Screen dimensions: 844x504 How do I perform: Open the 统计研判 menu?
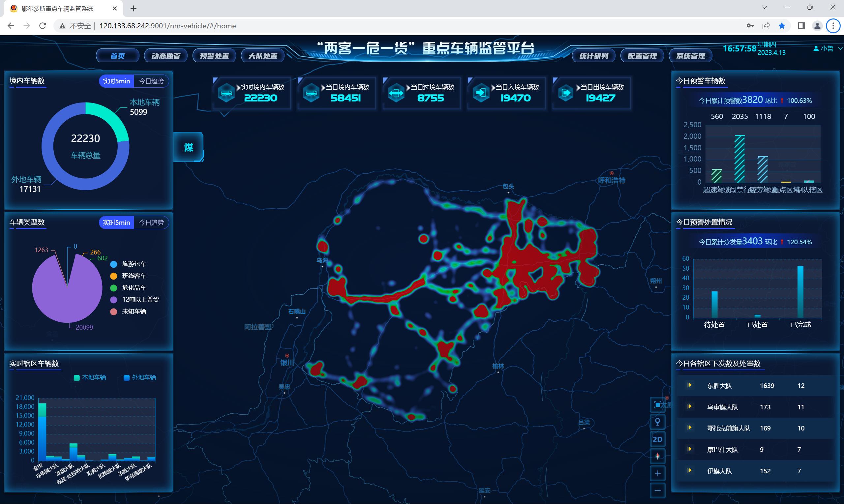[593, 56]
